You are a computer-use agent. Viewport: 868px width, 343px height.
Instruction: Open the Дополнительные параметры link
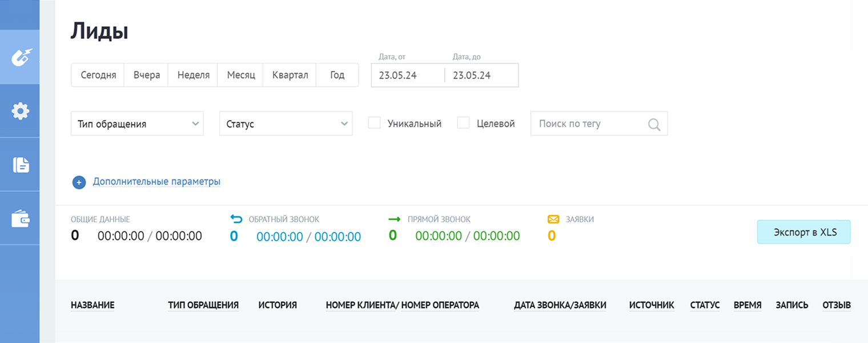(156, 182)
